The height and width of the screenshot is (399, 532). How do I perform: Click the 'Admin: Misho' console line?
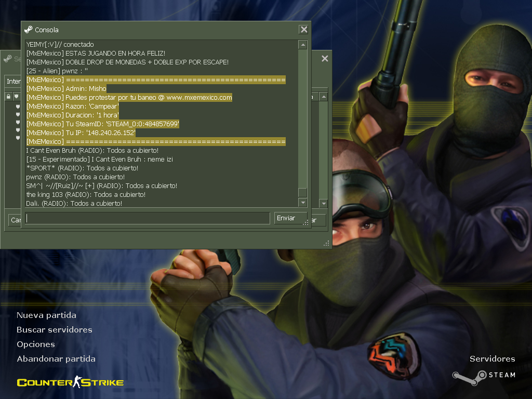pyautogui.click(x=66, y=88)
